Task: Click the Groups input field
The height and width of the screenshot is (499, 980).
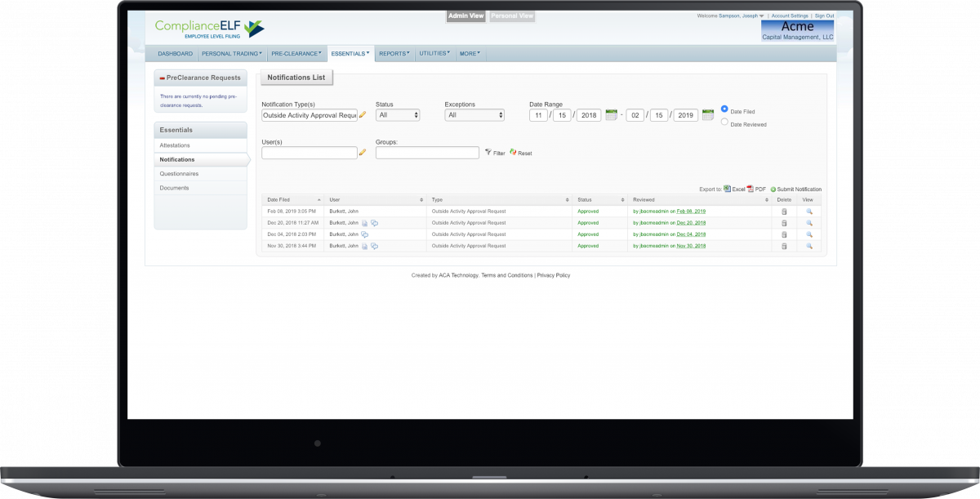Action: point(427,153)
